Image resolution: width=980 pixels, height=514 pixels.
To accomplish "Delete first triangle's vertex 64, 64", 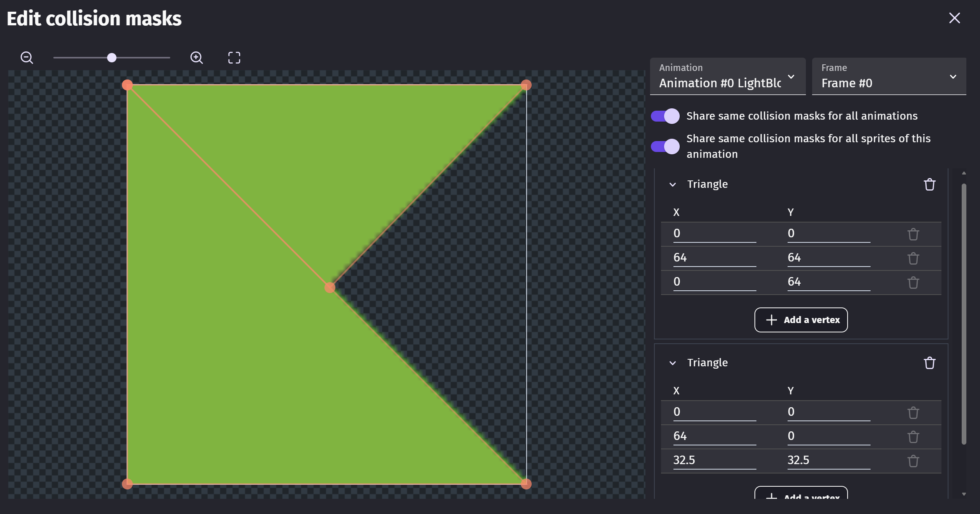I will tap(913, 258).
